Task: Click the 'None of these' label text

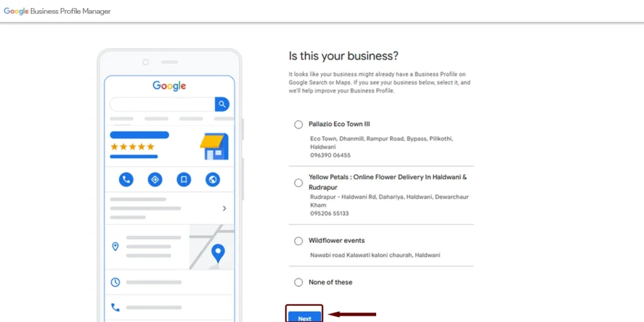Action: pos(330,282)
